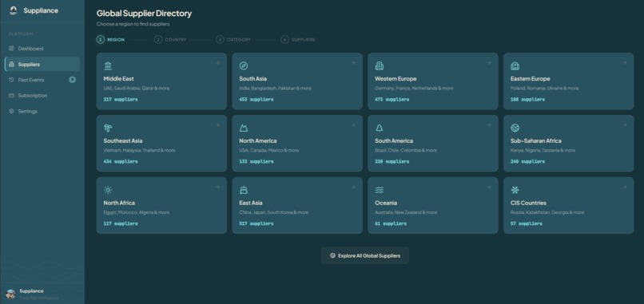Click the '434 suppliers' count text
The width and height of the screenshot is (644, 304).
tap(121, 162)
